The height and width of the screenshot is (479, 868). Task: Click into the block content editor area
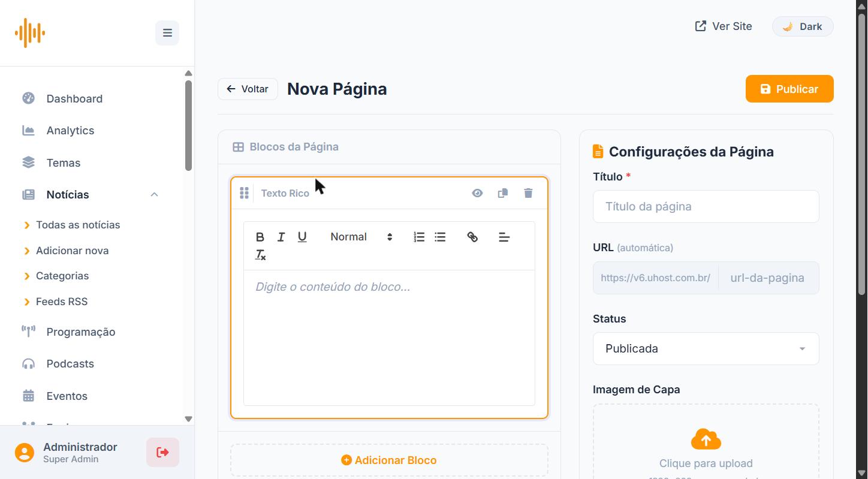click(x=389, y=338)
